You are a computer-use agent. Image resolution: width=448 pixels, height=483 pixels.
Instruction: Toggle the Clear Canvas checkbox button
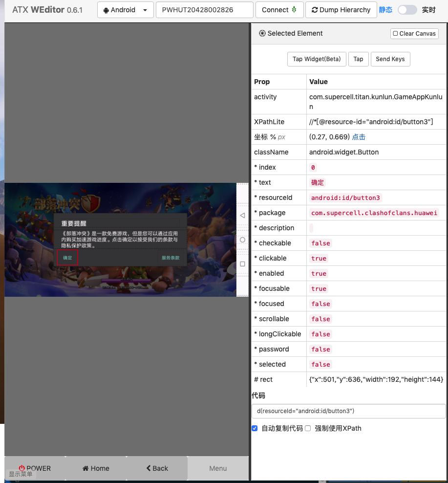click(414, 34)
